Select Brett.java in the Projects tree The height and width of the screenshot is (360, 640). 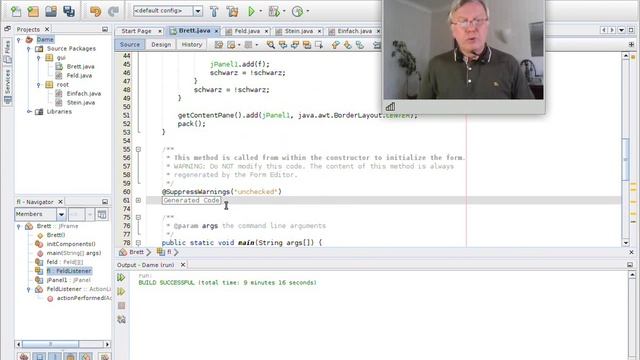click(x=80, y=67)
